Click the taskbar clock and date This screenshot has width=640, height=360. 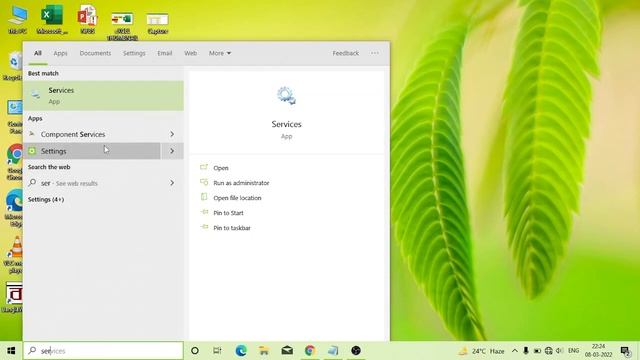click(598, 351)
